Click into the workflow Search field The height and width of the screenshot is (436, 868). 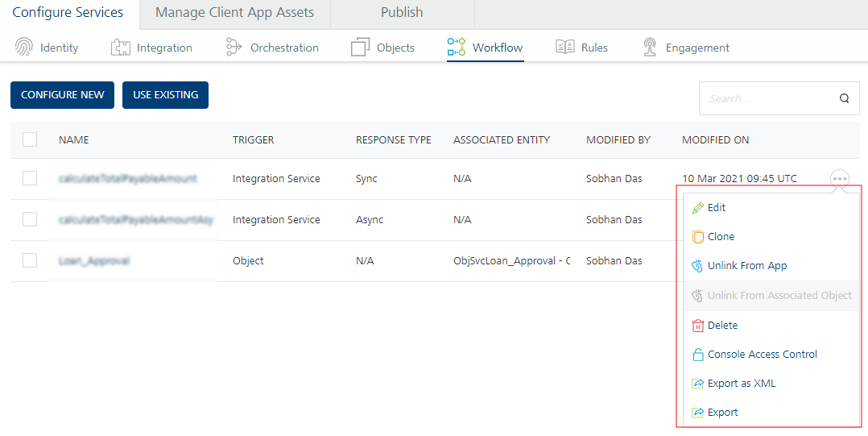pyautogui.click(x=765, y=99)
